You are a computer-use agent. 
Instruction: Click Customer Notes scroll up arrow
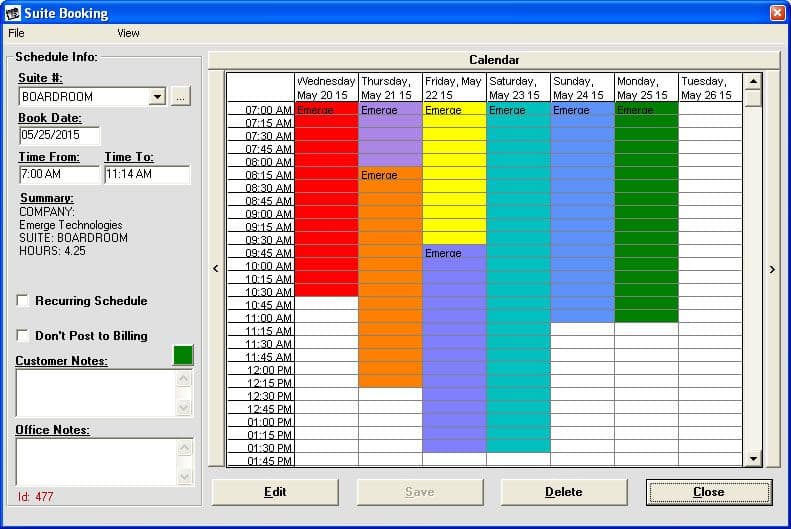pyautogui.click(x=184, y=378)
